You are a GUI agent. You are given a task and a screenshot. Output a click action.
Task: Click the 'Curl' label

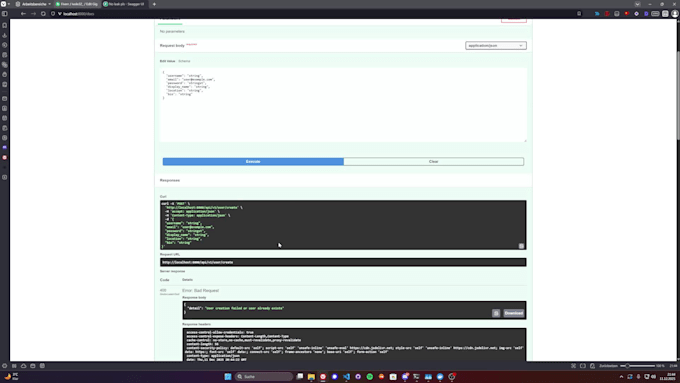(x=163, y=196)
